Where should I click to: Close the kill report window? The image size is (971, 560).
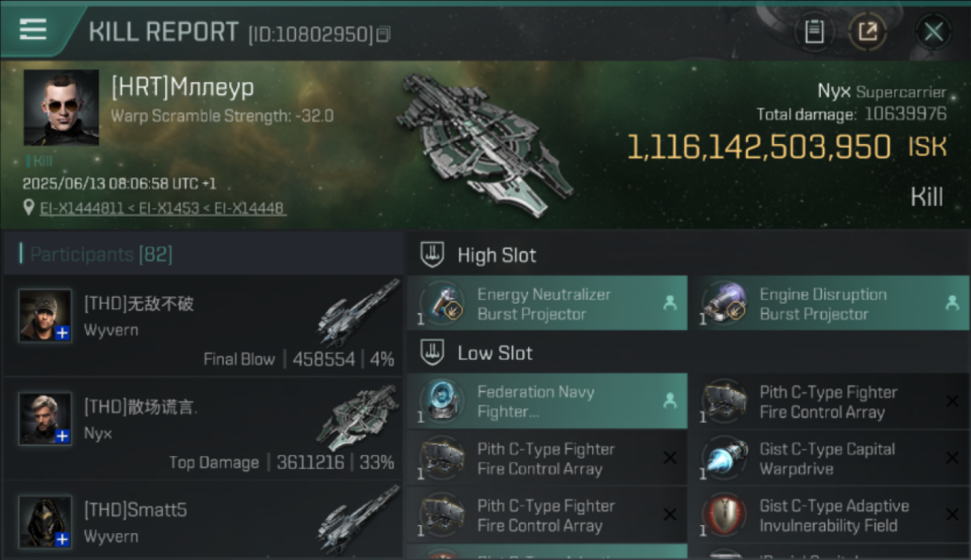[x=933, y=31]
